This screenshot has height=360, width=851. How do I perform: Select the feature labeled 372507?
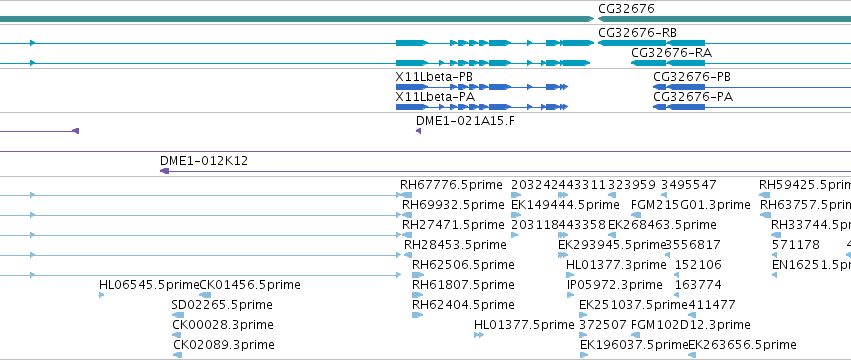(x=603, y=325)
